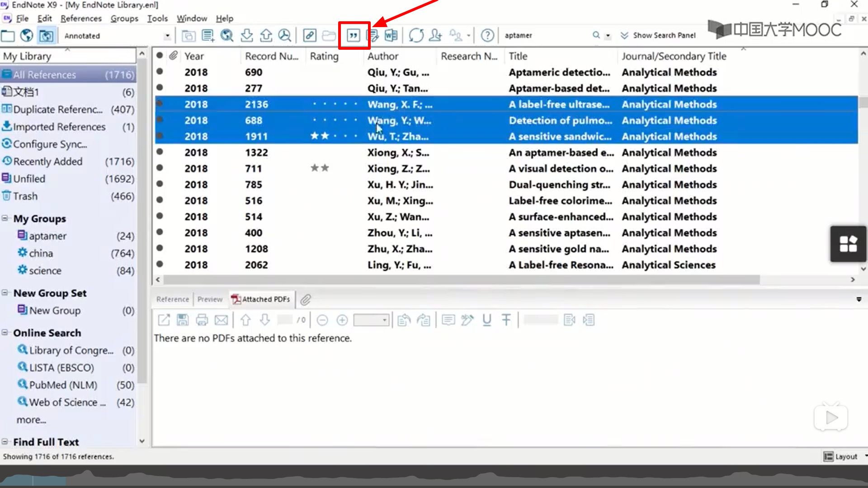The image size is (868, 488).
Task: Click the Underline text icon in PDF toolbar
Action: (487, 320)
